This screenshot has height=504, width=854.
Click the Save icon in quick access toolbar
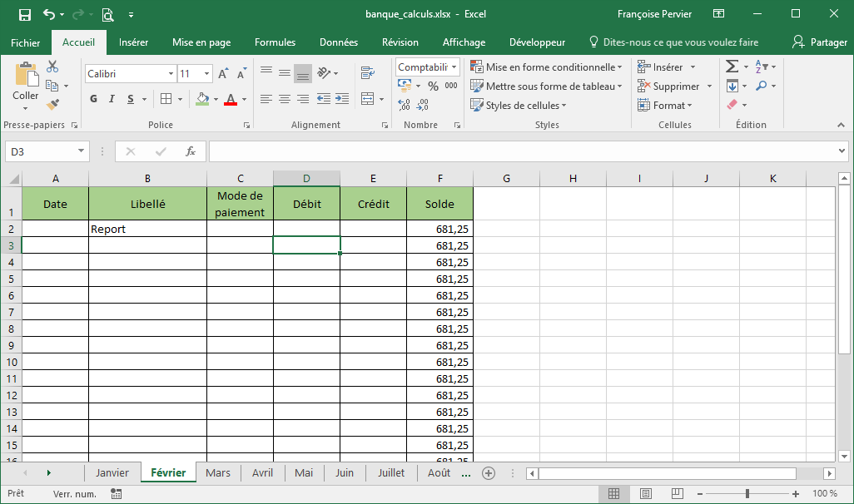tap(24, 14)
